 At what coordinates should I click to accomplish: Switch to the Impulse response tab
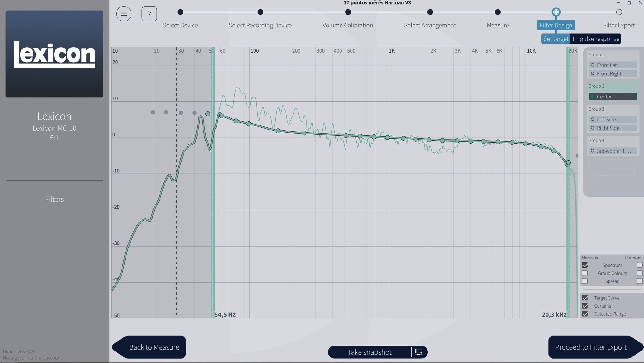[595, 39]
